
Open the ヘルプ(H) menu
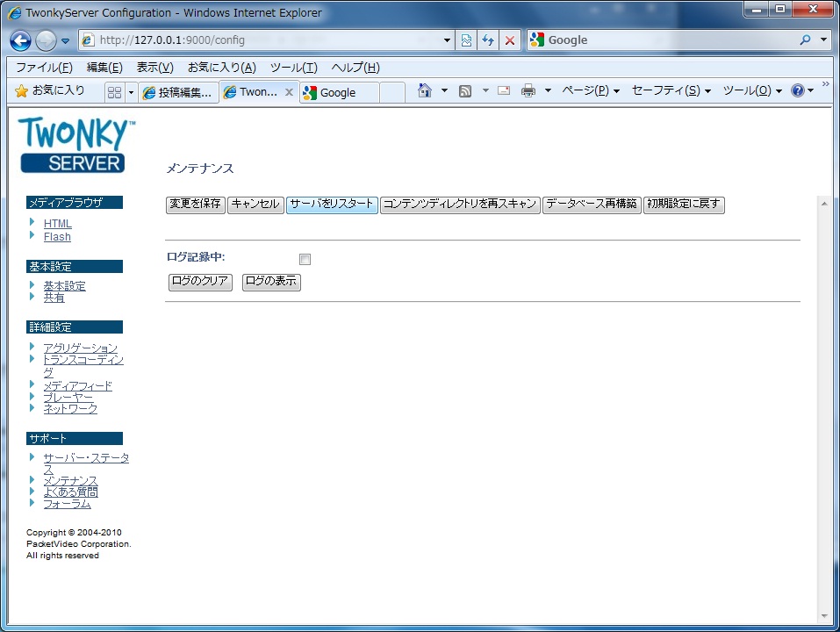355,68
